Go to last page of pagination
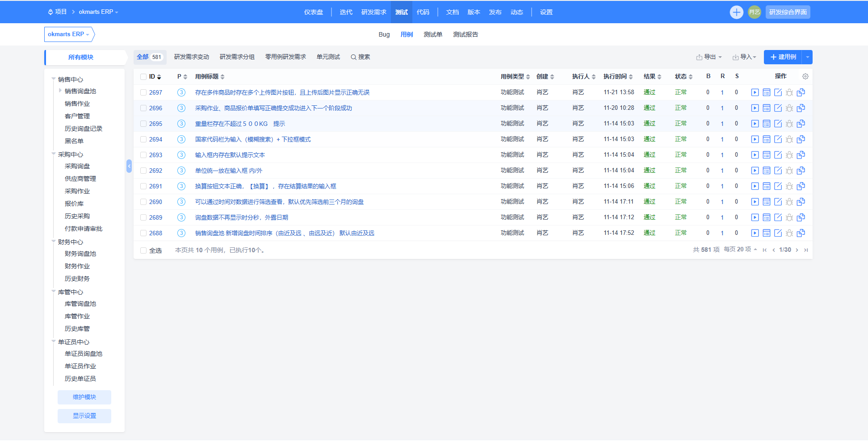Viewport: 868px width, 442px height. click(806, 250)
